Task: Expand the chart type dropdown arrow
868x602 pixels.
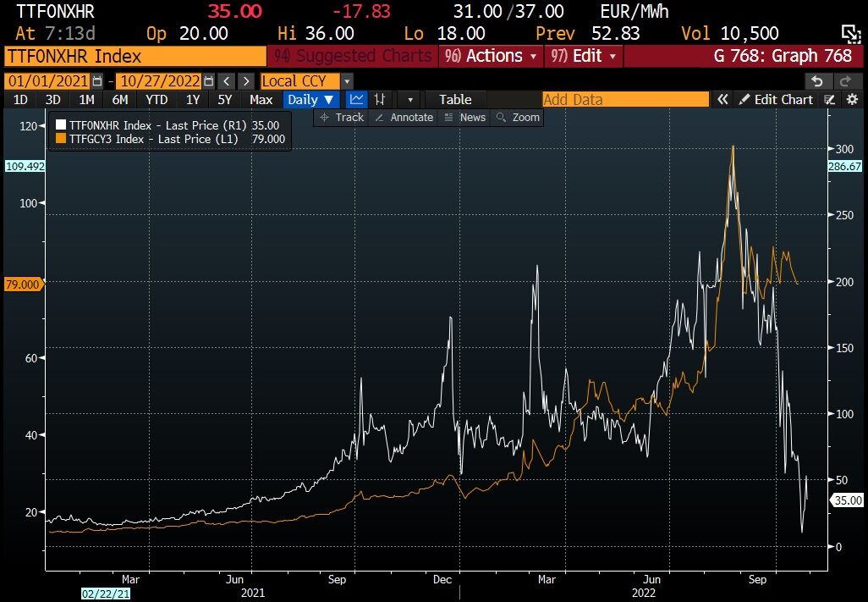Action: (410, 100)
